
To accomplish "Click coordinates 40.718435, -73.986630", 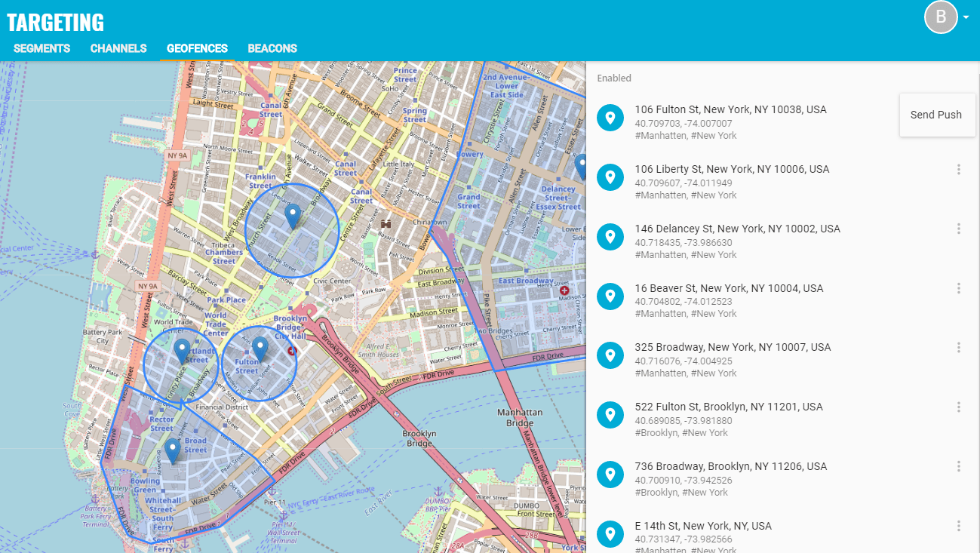I will tap(684, 242).
